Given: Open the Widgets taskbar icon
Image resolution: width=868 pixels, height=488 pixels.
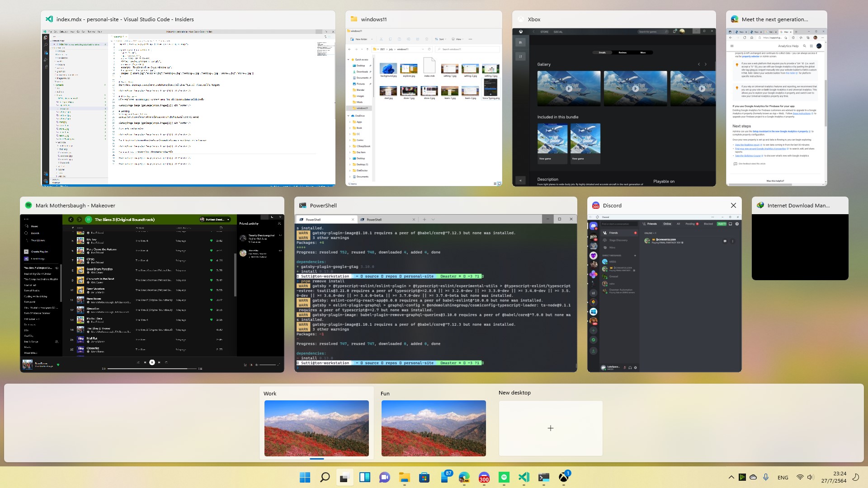Looking at the screenshot, I should [365, 477].
